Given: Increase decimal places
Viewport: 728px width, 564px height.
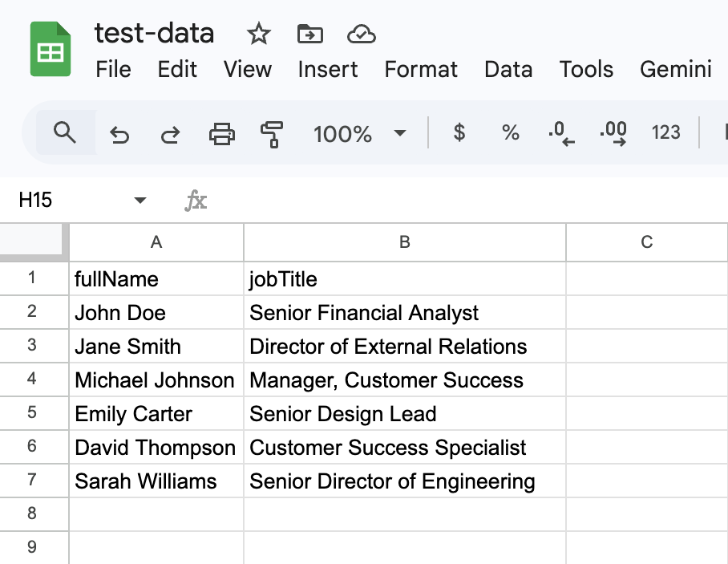Looking at the screenshot, I should (613, 133).
